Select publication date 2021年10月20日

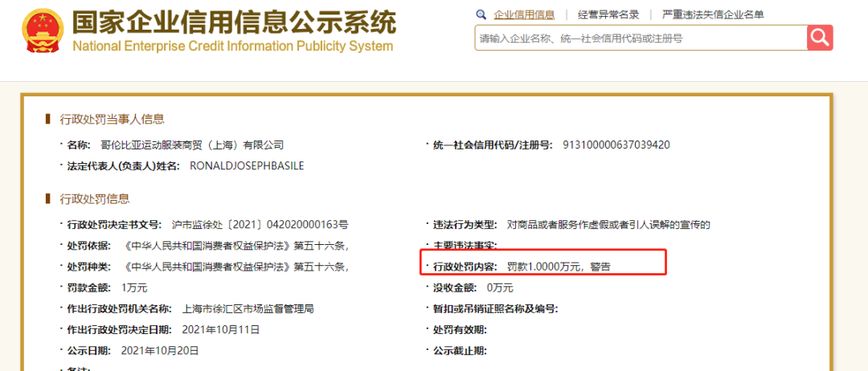159,351
